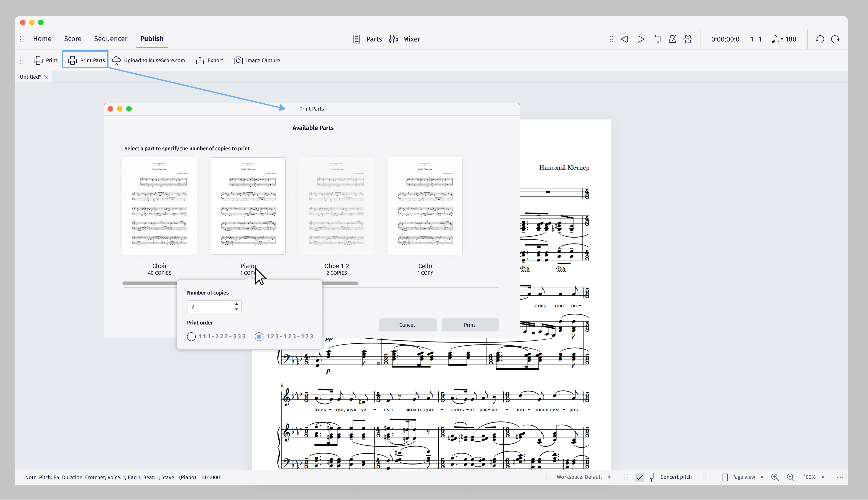Click the tuner/concert pitch icon
Image resolution: width=868 pixels, height=500 pixels.
pyautogui.click(x=652, y=477)
